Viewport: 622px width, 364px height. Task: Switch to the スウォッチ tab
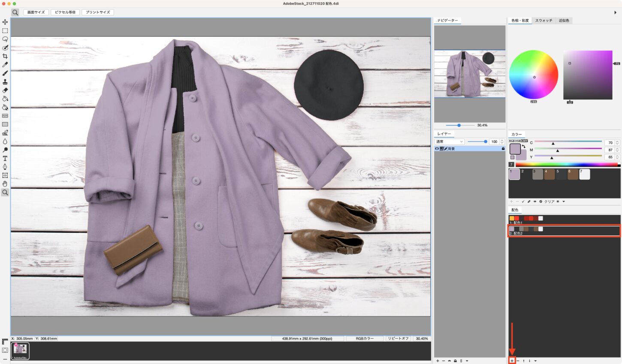(x=543, y=21)
